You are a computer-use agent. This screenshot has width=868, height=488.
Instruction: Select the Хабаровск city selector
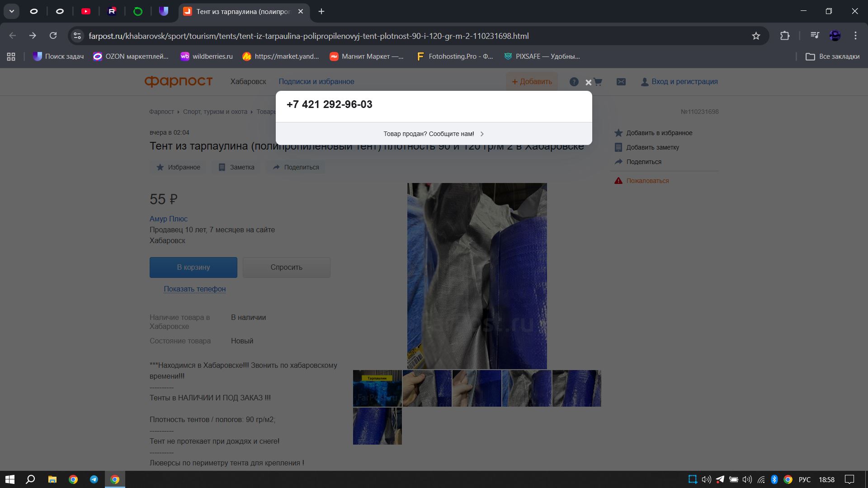point(248,82)
